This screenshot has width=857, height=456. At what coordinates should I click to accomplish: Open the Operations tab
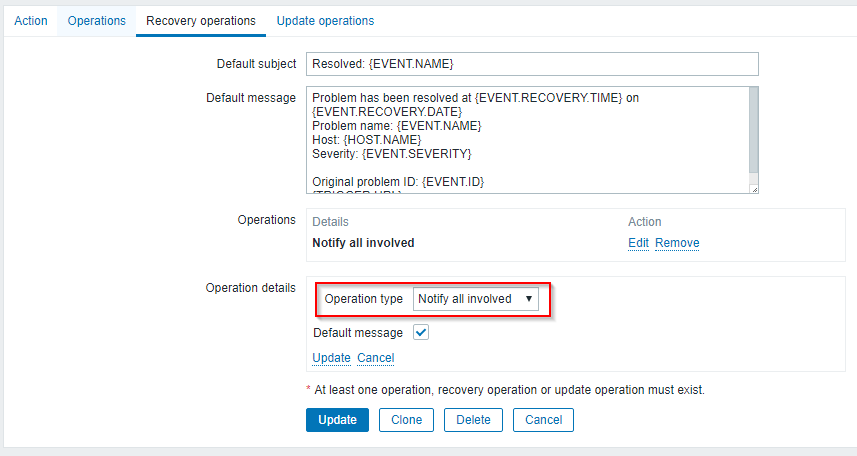tap(97, 20)
